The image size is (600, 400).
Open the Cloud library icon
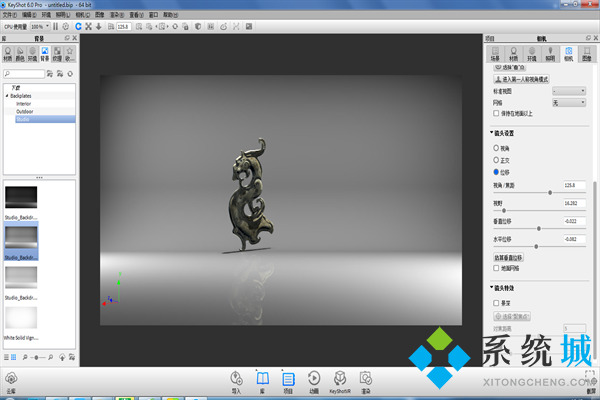pyautogui.click(x=10, y=379)
